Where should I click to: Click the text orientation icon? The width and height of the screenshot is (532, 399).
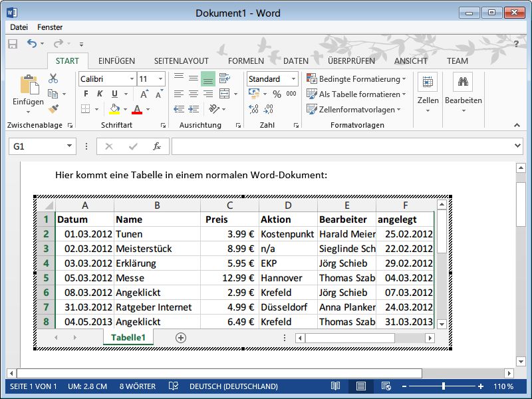point(214,109)
